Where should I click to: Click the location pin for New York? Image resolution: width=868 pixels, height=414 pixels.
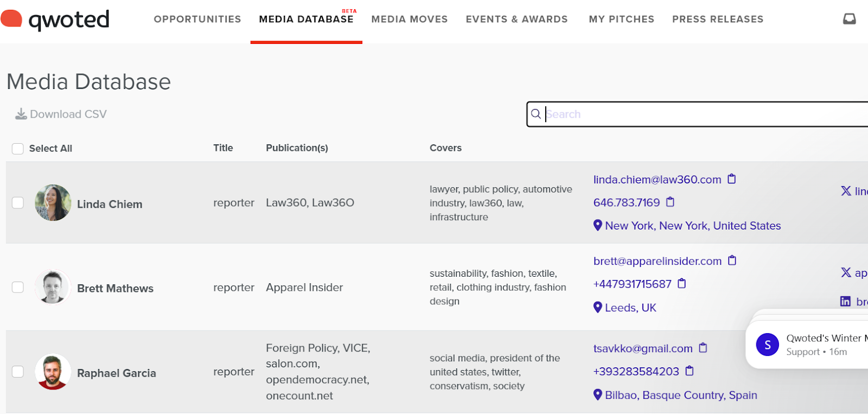598,225
